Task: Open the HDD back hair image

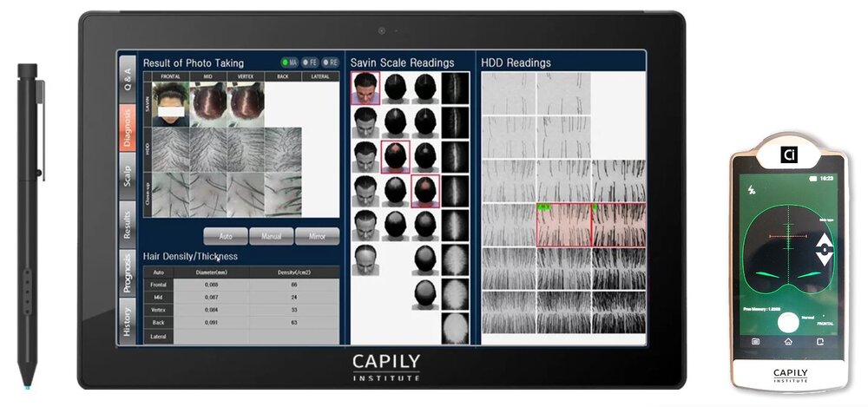Action: [283, 149]
